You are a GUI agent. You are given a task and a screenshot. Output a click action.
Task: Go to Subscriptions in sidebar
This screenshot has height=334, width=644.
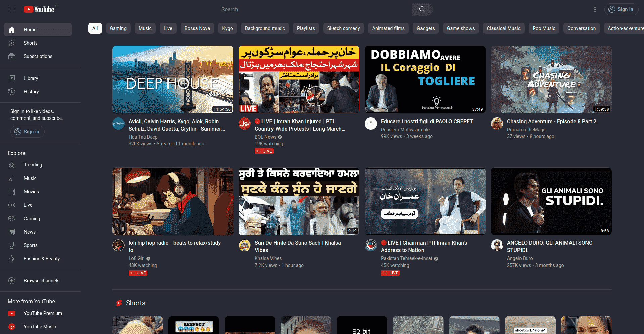(x=38, y=56)
